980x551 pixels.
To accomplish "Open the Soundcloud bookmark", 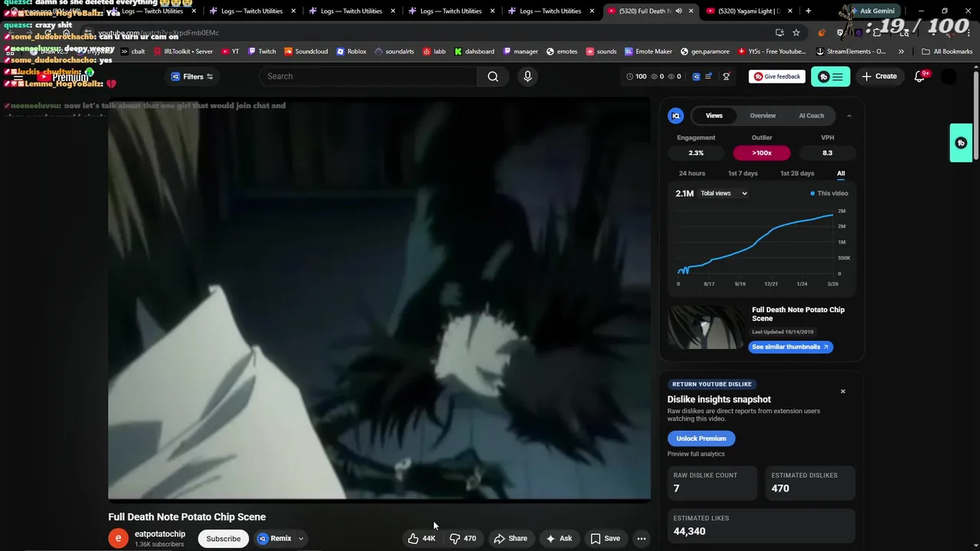I will click(305, 51).
